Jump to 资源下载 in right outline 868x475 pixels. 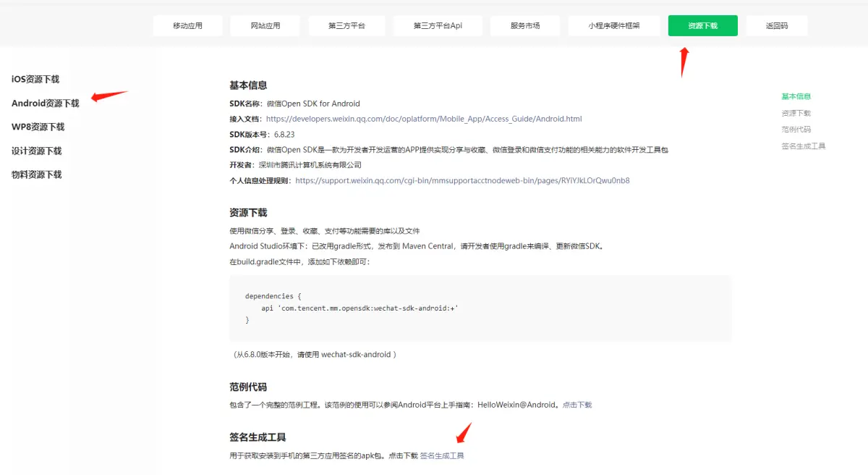tap(796, 113)
